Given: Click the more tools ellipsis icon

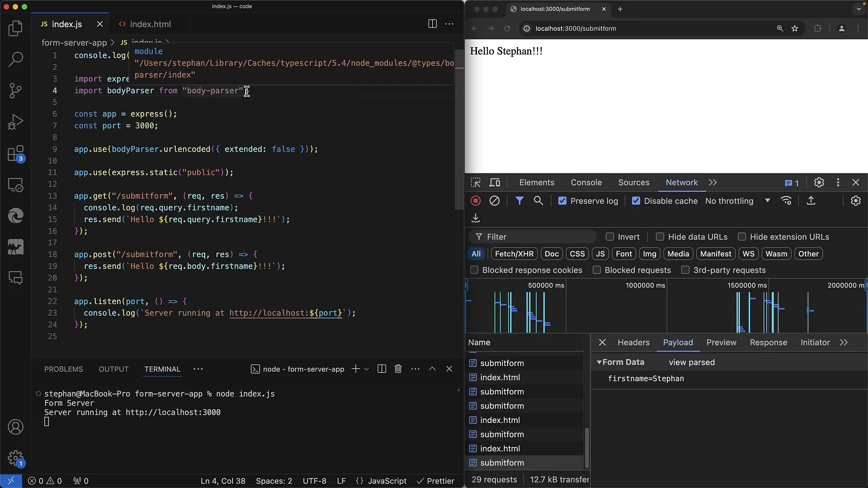Looking at the screenshot, I should [839, 183].
